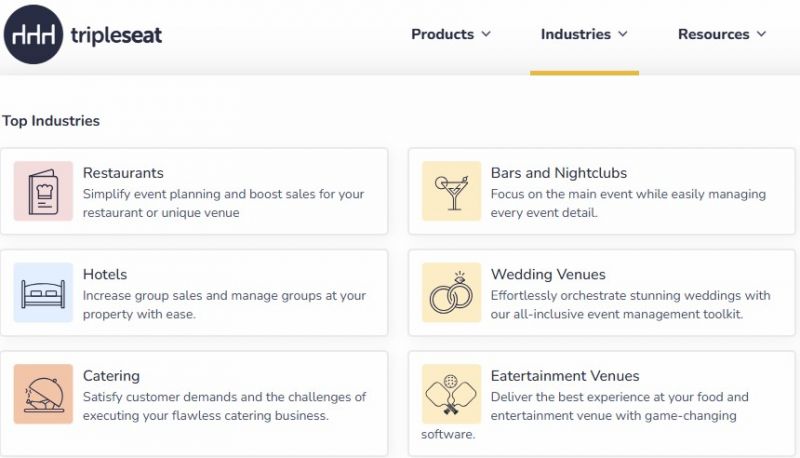Open the Restaurants industry link
This screenshot has width=800, height=458.
coord(123,173)
